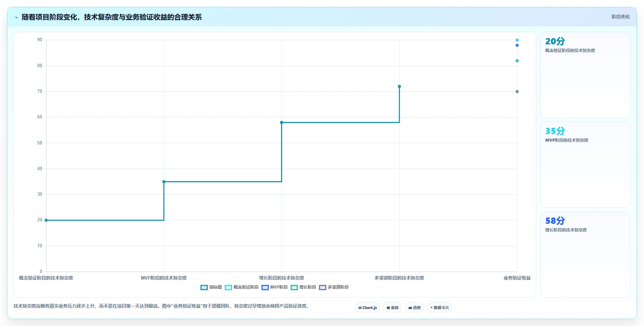Click the x-axis label 业务验证收益

[517, 278]
